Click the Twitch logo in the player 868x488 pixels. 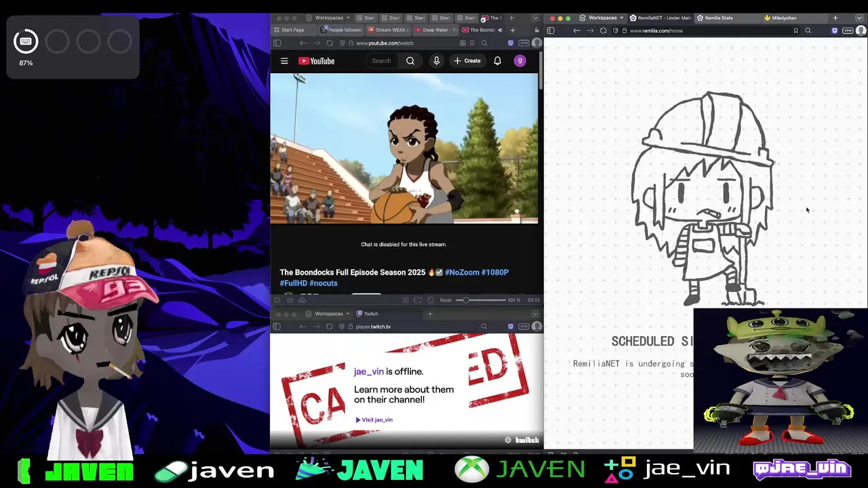coord(527,440)
